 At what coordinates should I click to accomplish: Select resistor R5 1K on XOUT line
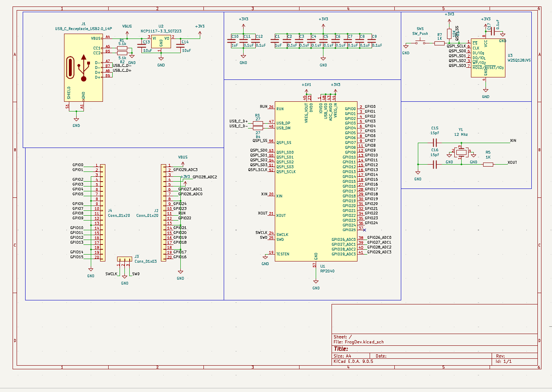pyautogui.click(x=488, y=164)
